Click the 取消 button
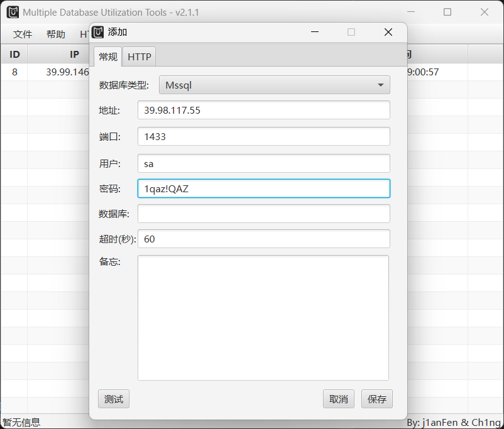 (339, 399)
